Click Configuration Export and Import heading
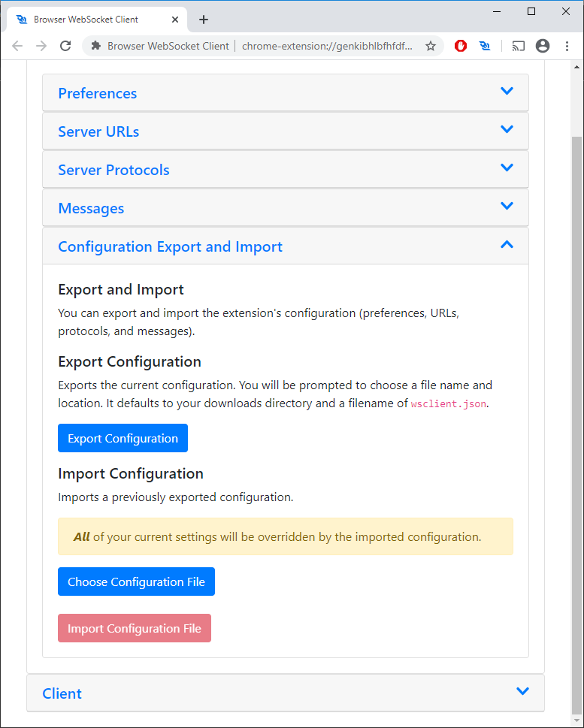 170,246
